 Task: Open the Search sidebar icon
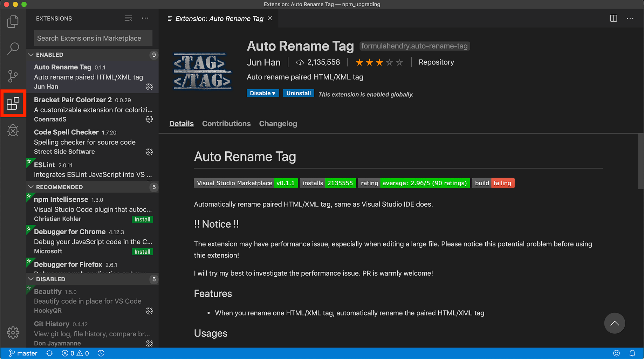[x=13, y=49]
